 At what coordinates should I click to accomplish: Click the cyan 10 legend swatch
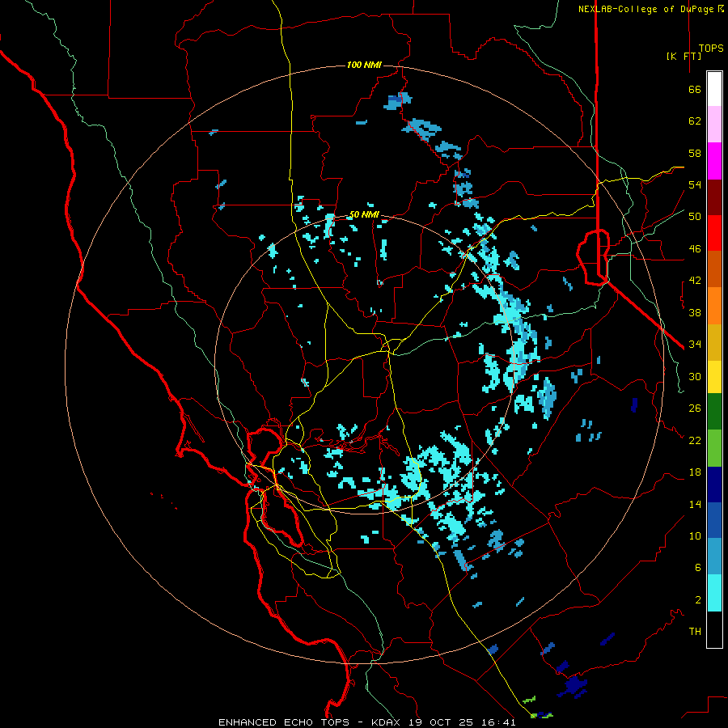pyautogui.click(x=714, y=593)
